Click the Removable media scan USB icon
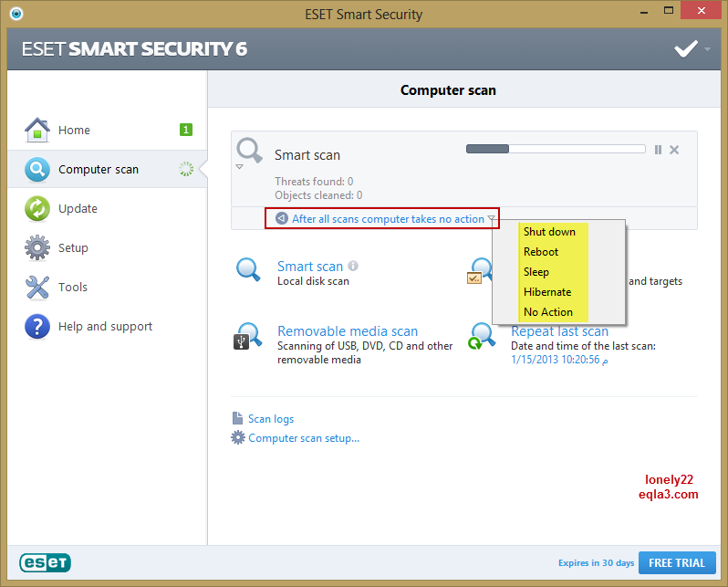The image size is (728, 587). click(247, 336)
